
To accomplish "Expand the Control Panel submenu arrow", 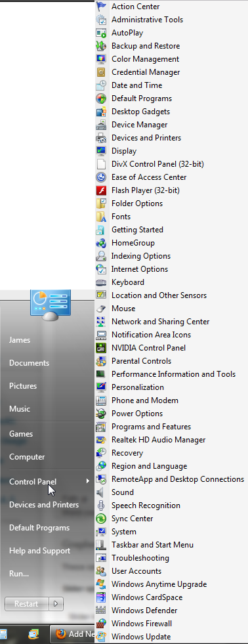I will click(x=87, y=481).
